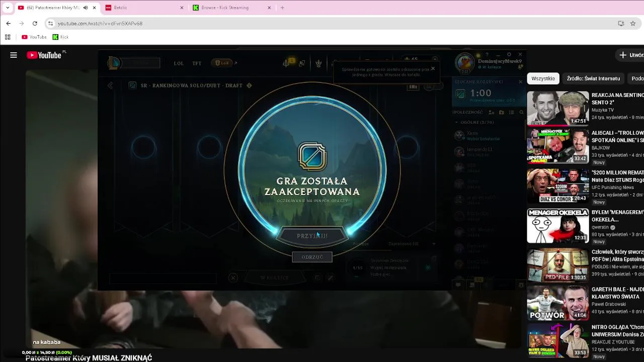Open League client help question mark
Viewport: 644px width, 362px height.
pos(487,54)
